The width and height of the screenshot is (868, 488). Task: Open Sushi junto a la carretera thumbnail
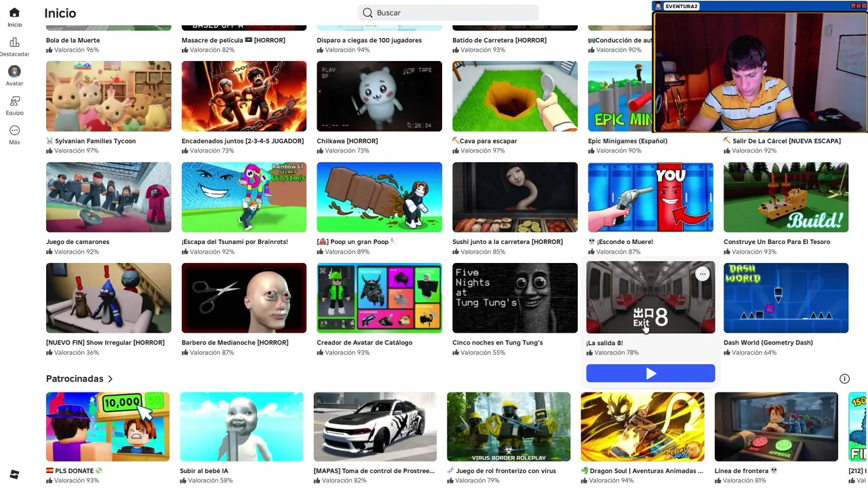[x=515, y=197]
